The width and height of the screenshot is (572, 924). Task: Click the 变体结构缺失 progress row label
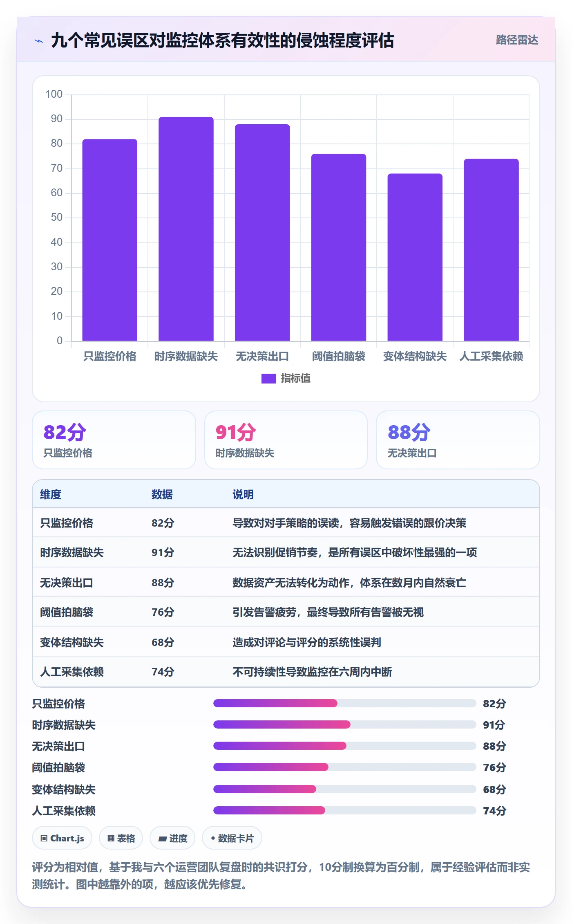[x=64, y=789]
